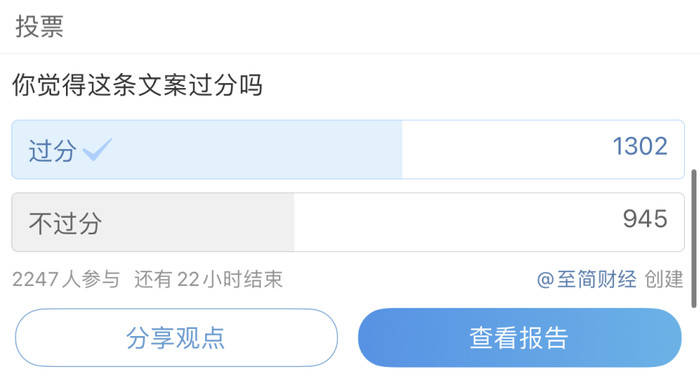This screenshot has width=700, height=379.
Task: Click the 创建 label after the creator name
Action: pyautogui.click(x=664, y=280)
